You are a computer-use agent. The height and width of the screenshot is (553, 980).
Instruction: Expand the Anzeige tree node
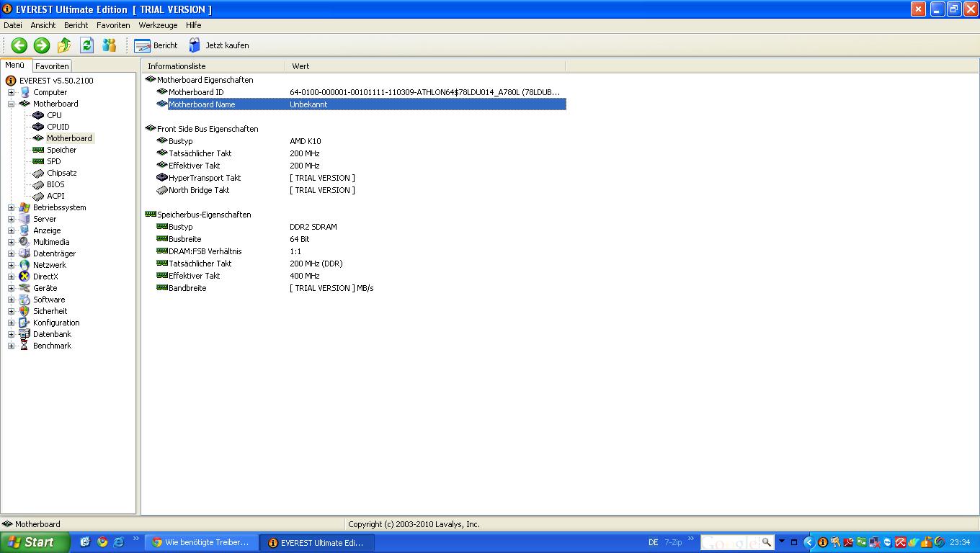(x=11, y=230)
